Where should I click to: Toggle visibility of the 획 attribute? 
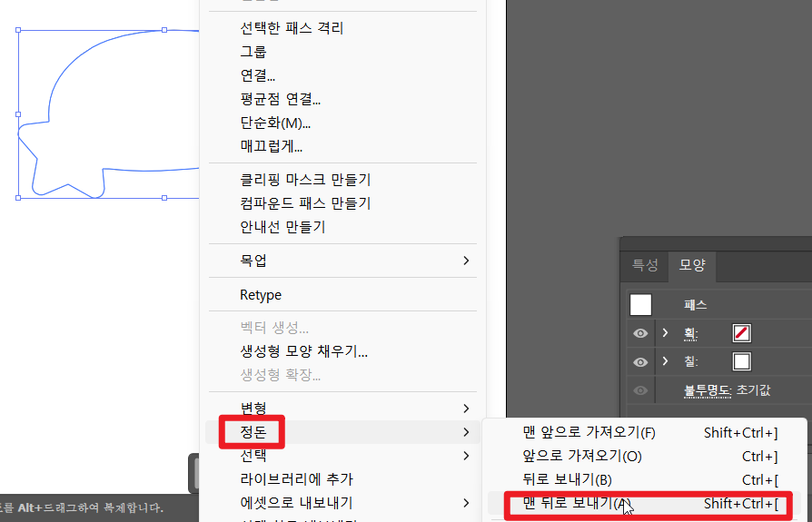pyautogui.click(x=640, y=333)
